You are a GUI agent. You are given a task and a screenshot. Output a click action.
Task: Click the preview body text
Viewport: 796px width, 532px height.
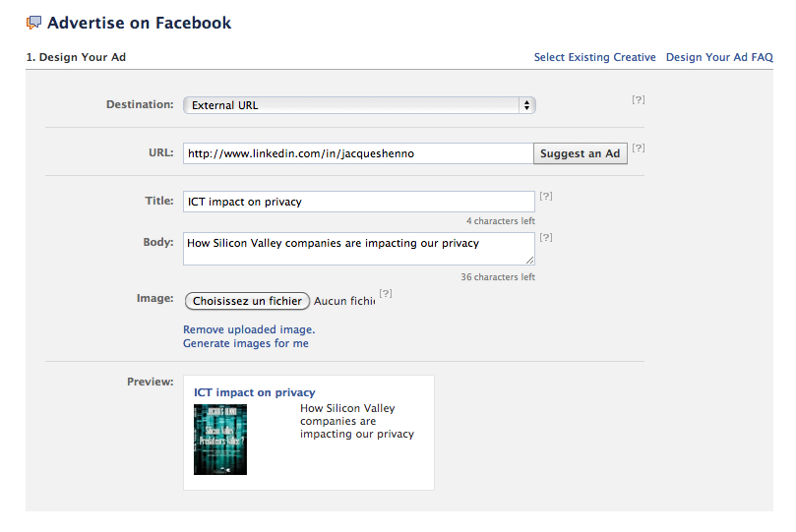pyautogui.click(x=357, y=421)
